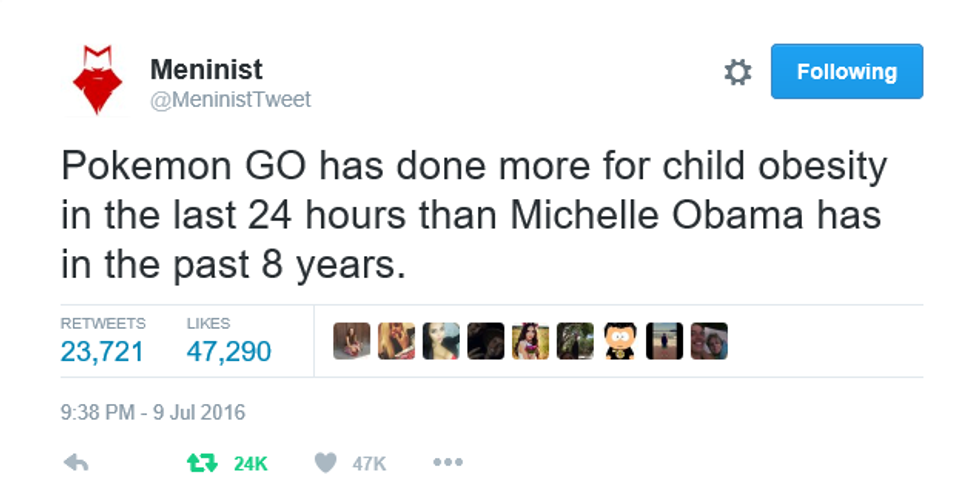
Task: Open the three-dot more options menu
Action: pyautogui.click(x=447, y=463)
